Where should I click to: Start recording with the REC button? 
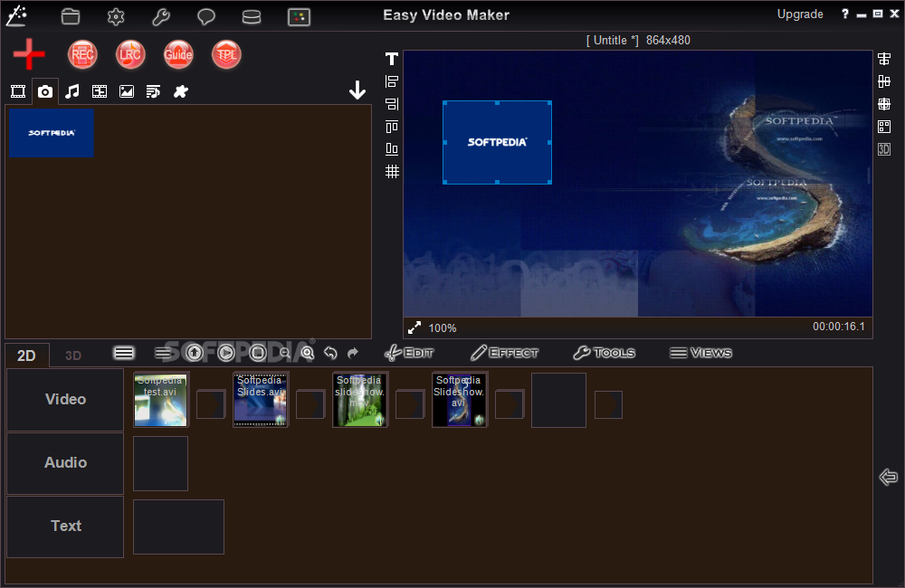[82, 55]
